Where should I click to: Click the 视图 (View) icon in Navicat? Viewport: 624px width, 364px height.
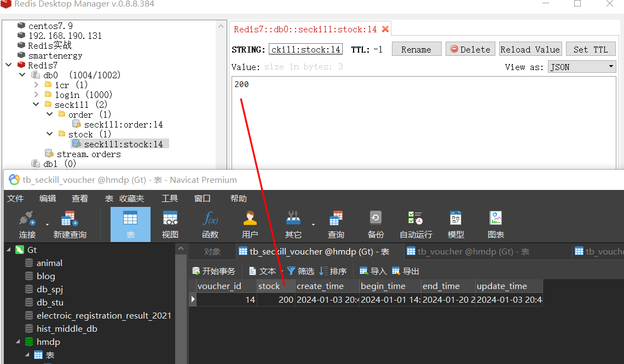pos(170,223)
